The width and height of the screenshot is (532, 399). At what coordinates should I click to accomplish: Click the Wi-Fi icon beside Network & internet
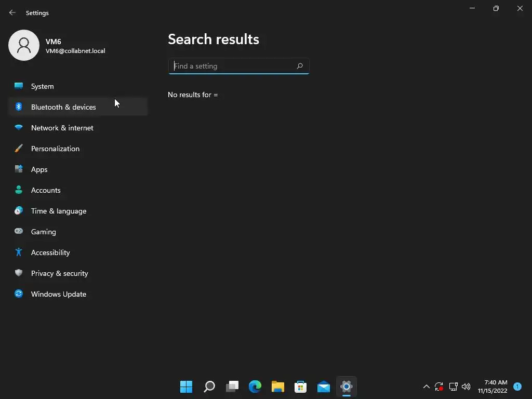[19, 128]
